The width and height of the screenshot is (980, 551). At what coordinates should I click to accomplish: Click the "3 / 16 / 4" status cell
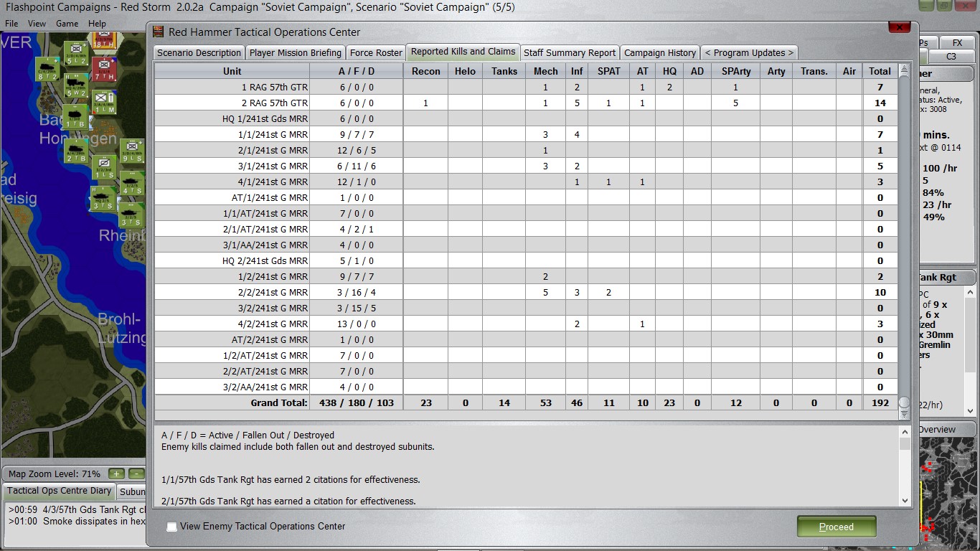tap(357, 292)
